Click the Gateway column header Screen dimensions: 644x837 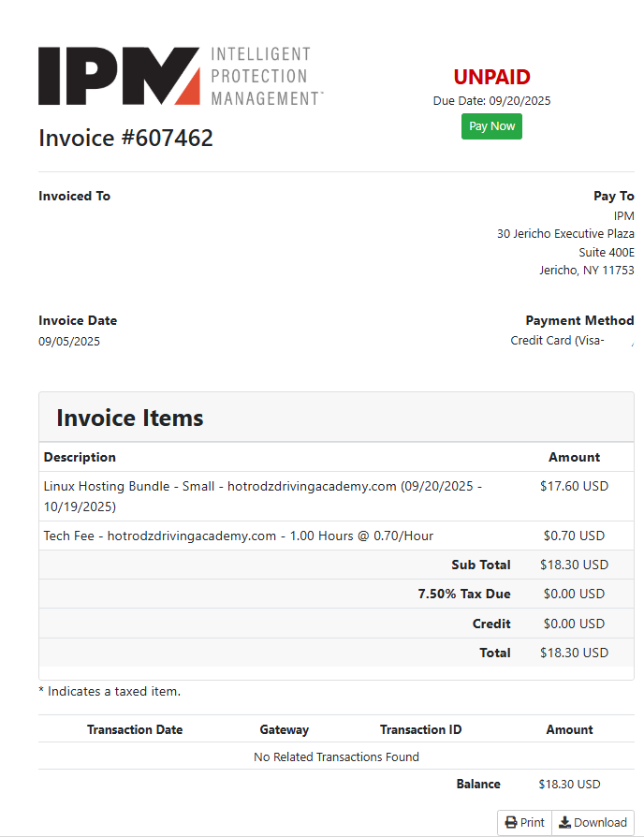click(284, 729)
